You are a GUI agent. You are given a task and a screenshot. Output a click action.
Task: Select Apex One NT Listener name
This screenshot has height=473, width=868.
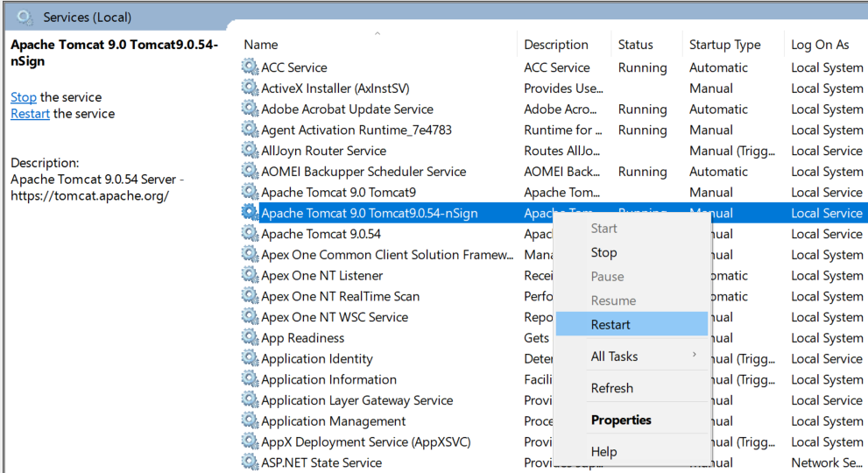[322, 275]
